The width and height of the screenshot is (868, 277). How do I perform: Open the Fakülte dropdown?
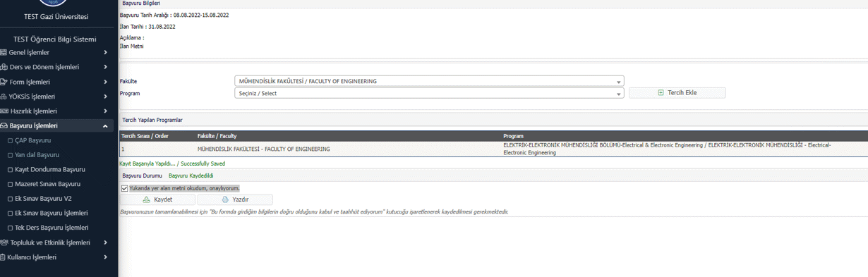pyautogui.click(x=429, y=81)
